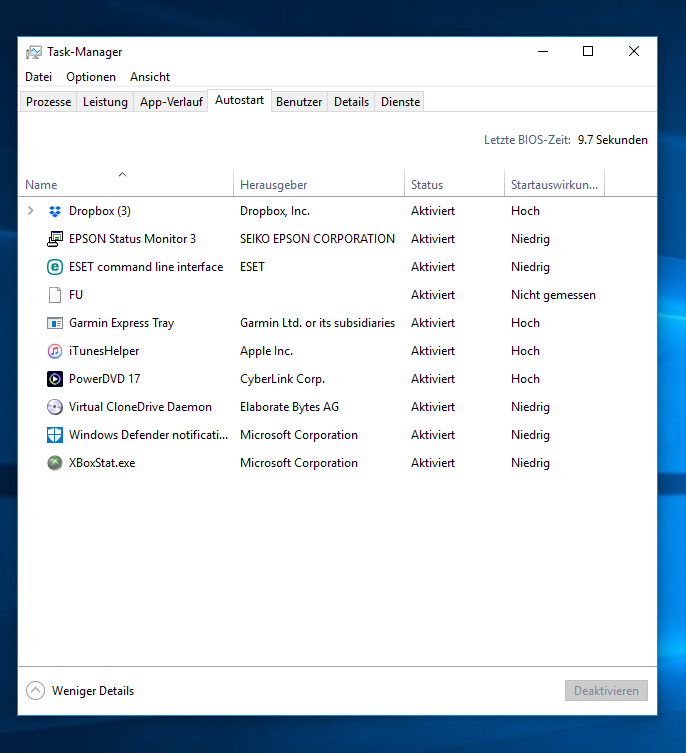
Task: Click the 9.7 Sekunden BIOS time value
Action: pos(612,140)
